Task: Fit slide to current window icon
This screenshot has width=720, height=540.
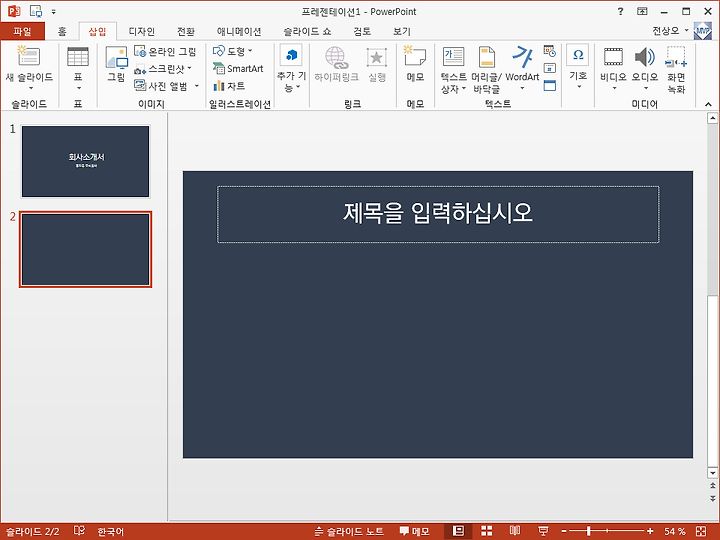Action: (701, 531)
